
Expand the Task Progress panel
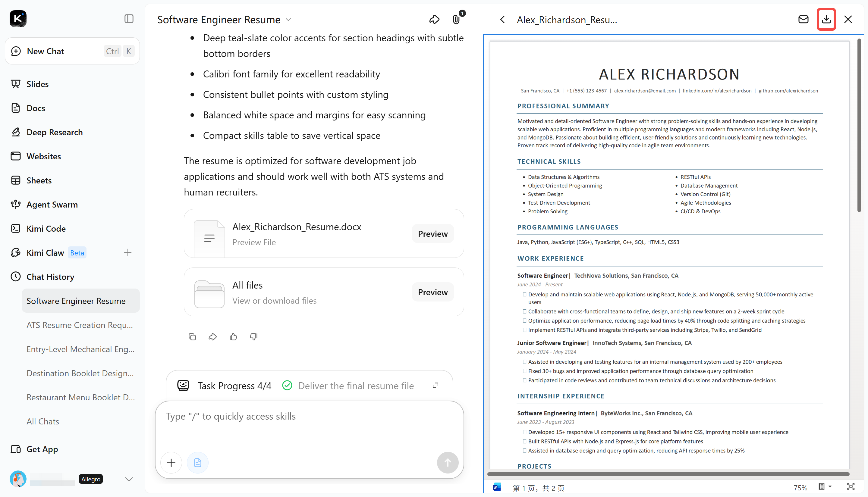pos(436,386)
